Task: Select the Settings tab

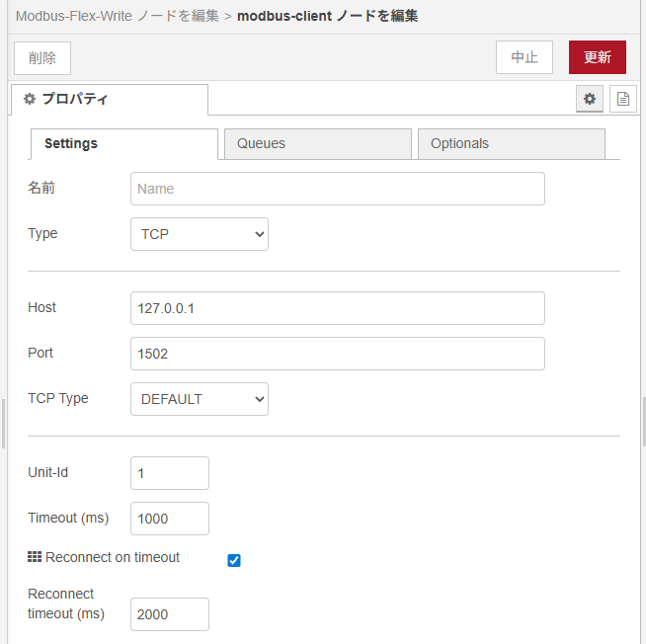Action: click(x=123, y=143)
